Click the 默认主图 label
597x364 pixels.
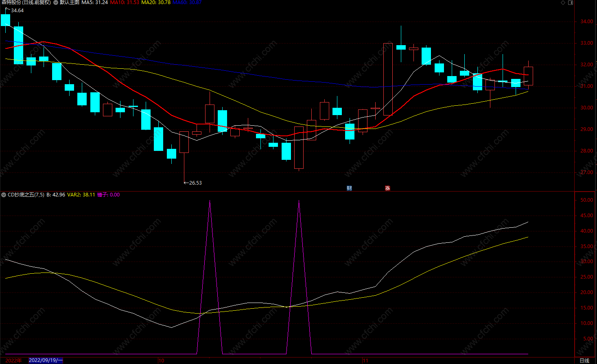tap(70, 2)
